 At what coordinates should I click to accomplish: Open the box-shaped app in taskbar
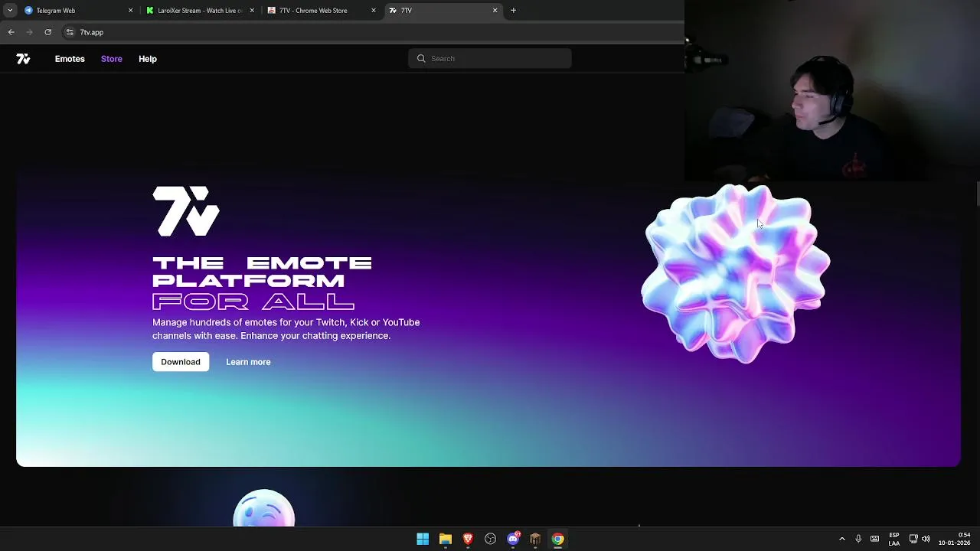535,539
